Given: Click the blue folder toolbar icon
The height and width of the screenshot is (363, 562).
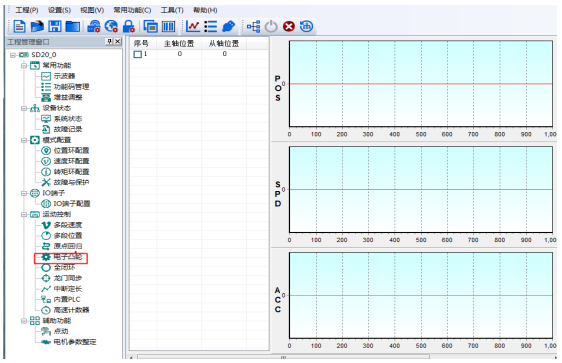Looking at the screenshot, I should [73, 26].
